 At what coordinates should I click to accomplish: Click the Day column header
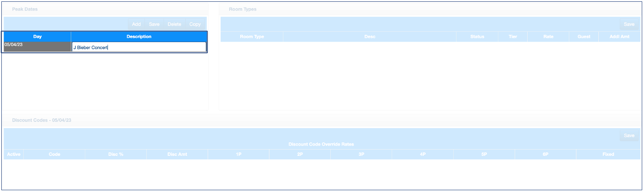pyautogui.click(x=37, y=37)
